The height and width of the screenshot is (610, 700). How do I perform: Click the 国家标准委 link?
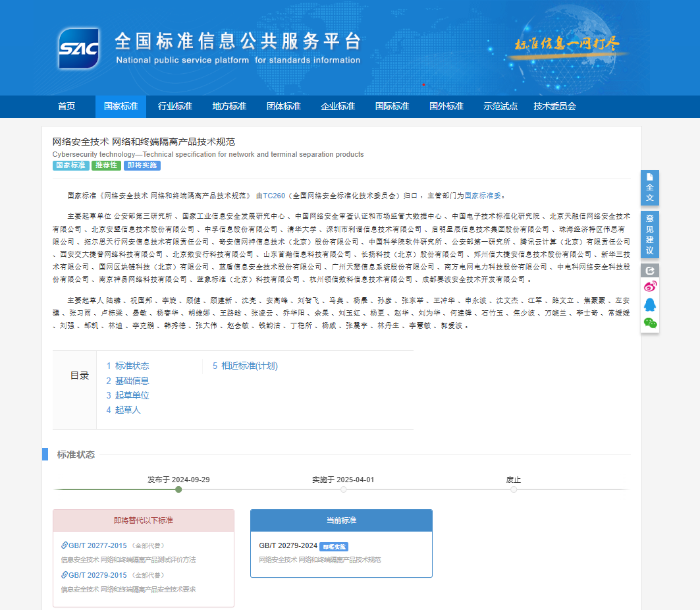tap(483, 196)
